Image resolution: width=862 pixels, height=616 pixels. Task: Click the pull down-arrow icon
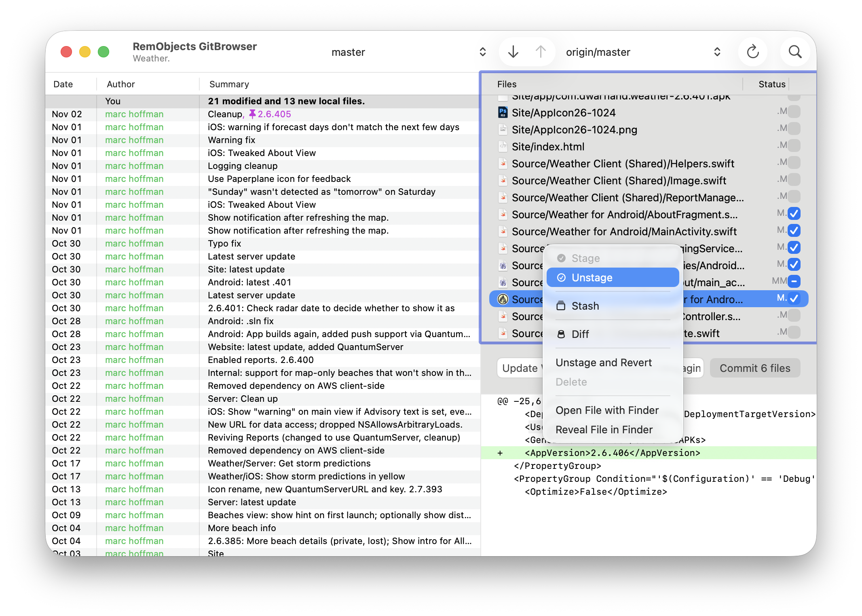pos(513,52)
